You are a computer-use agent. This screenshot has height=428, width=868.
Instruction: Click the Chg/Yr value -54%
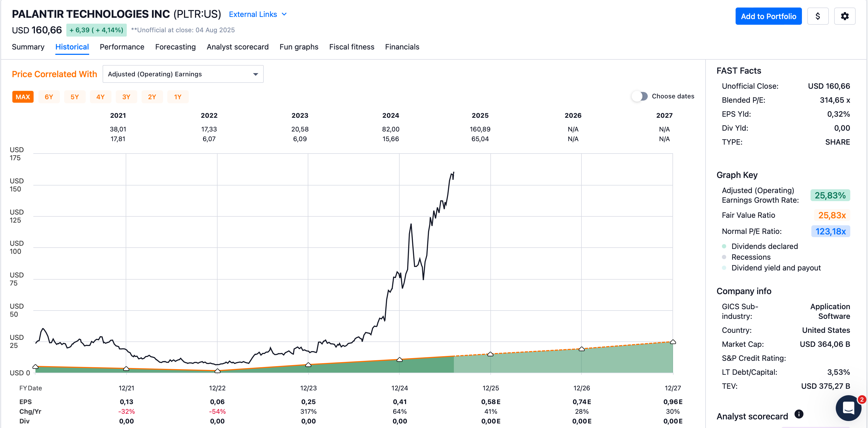pos(217,412)
